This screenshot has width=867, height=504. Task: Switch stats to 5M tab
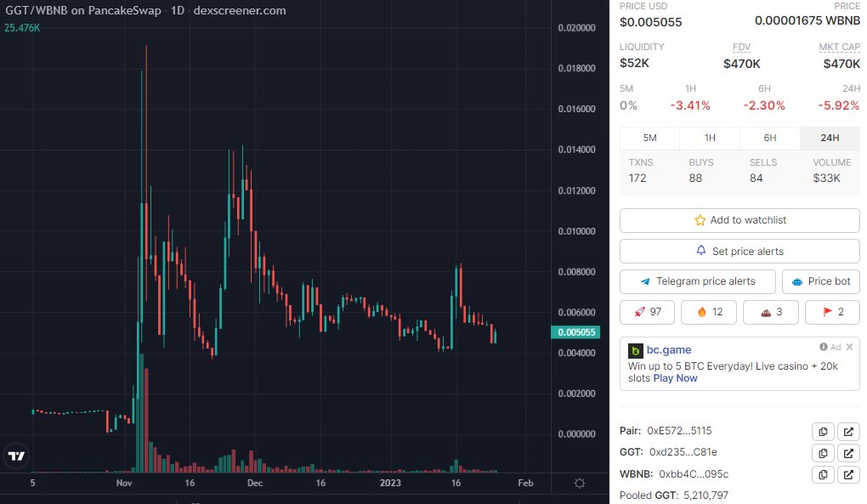pos(649,139)
